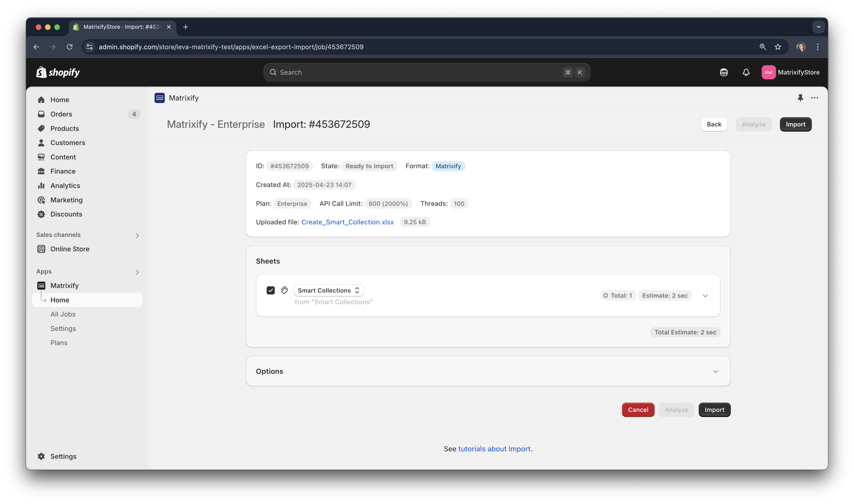Go to Products in the sidebar

pyautogui.click(x=64, y=128)
